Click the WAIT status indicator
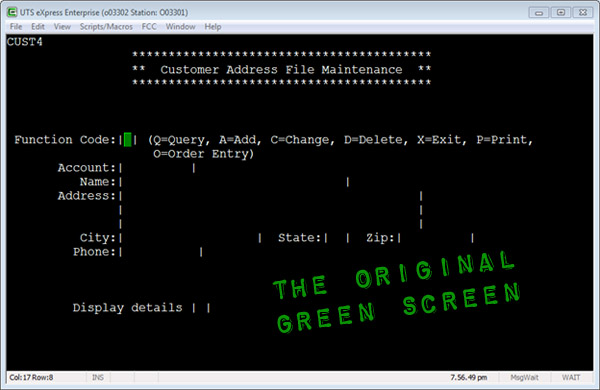Image resolution: width=600 pixels, height=390 pixels. coord(571,377)
